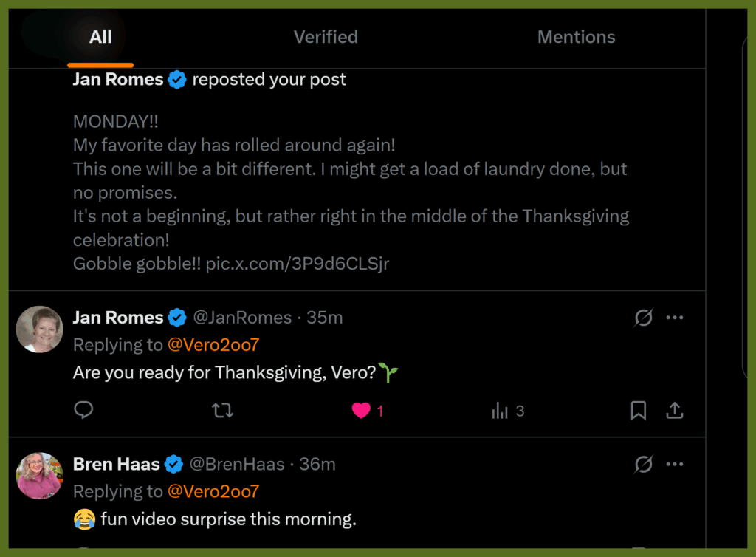Switch to the Verified tab

tap(326, 37)
